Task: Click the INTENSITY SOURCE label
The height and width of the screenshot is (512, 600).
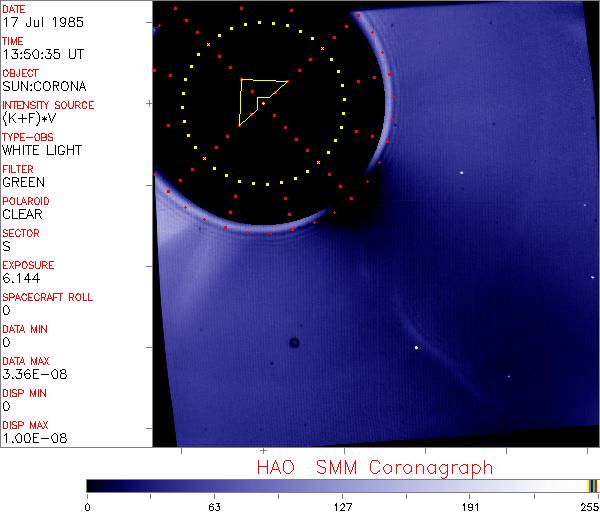Action: coord(48,105)
